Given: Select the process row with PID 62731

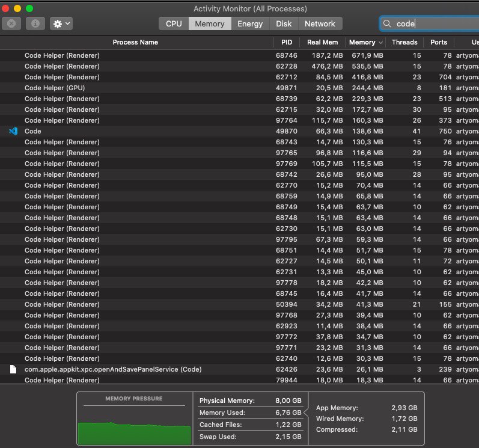Looking at the screenshot, I should click(x=239, y=272).
